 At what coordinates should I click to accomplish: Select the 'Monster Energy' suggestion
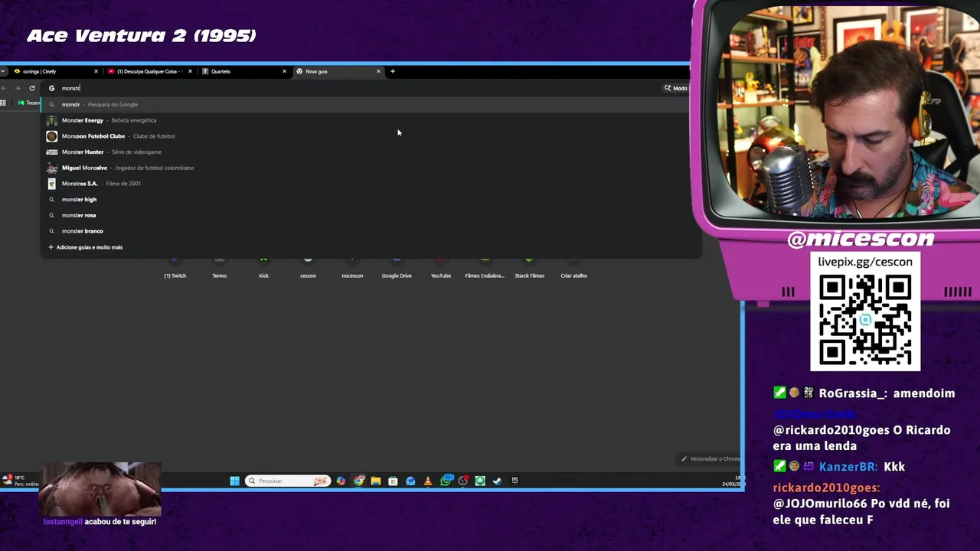371,120
